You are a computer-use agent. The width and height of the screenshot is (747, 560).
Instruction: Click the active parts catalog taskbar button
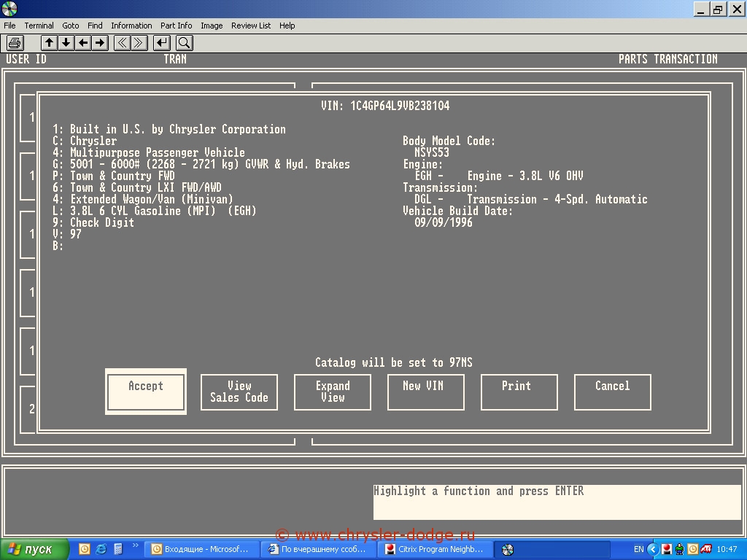pyautogui.click(x=552, y=550)
